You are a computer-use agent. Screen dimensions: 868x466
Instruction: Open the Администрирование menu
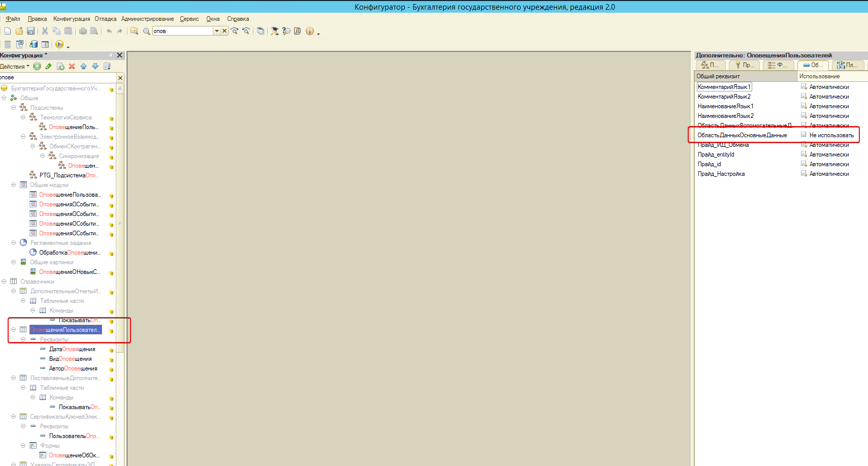(x=147, y=19)
